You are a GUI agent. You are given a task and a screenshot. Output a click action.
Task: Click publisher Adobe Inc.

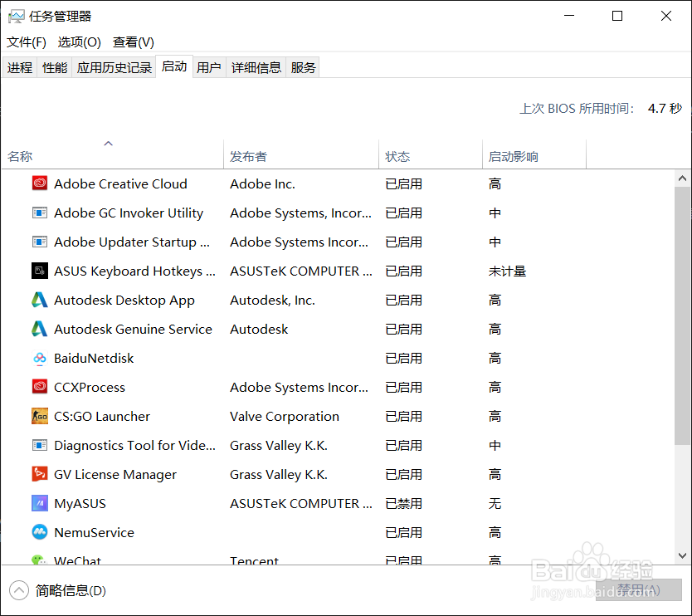tap(262, 183)
